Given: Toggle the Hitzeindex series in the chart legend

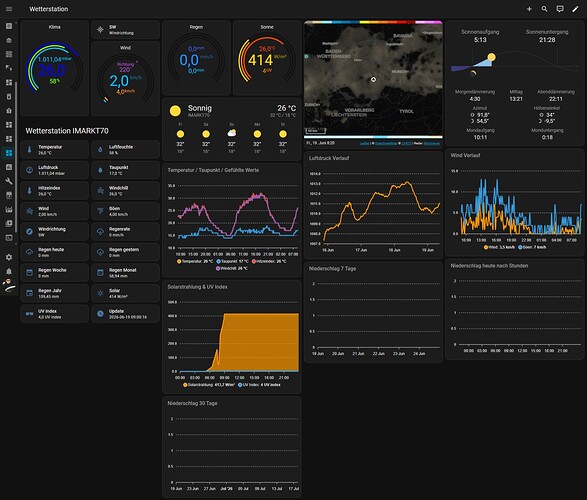Looking at the screenshot, I should 269,261.
